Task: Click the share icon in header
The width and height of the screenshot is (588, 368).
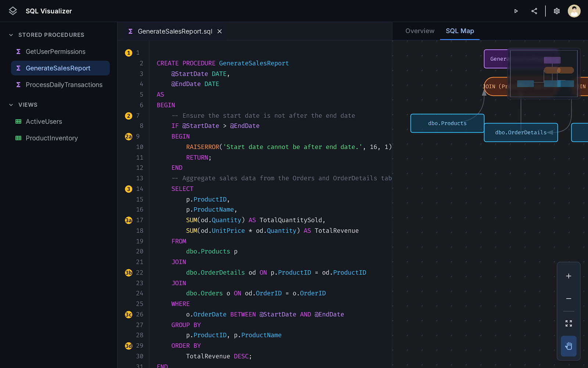Action: [534, 11]
